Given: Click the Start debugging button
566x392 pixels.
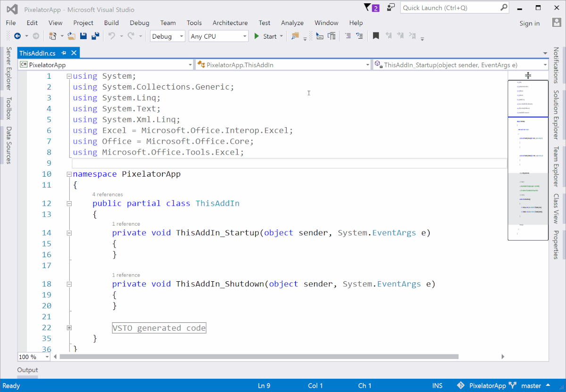Looking at the screenshot, I should pyautogui.click(x=265, y=36).
